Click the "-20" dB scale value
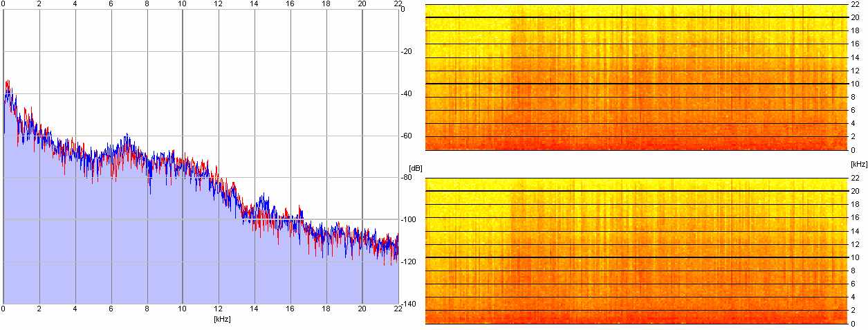The width and height of the screenshot is (868, 330). point(407,52)
